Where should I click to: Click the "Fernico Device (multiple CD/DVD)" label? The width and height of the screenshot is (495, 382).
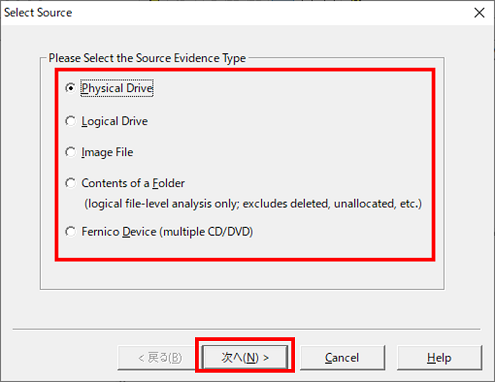[167, 232]
